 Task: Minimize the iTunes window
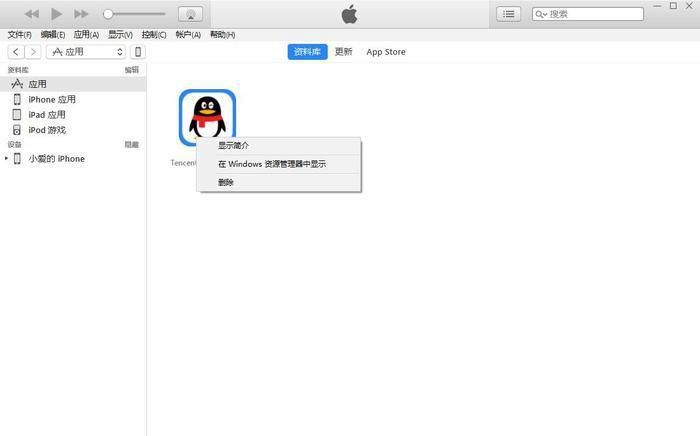click(x=657, y=6)
